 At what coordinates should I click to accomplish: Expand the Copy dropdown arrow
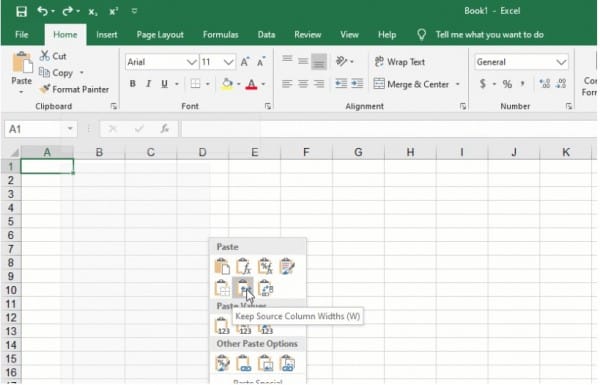(x=82, y=73)
